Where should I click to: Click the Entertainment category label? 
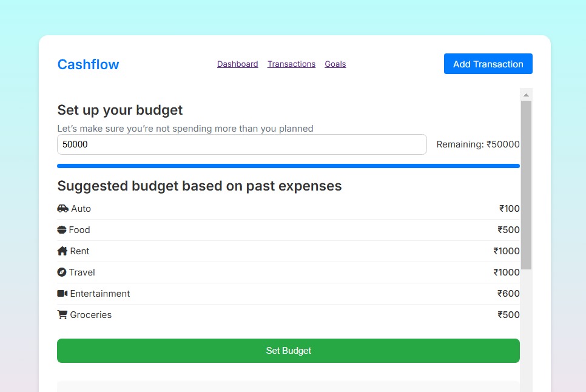pyautogui.click(x=99, y=294)
